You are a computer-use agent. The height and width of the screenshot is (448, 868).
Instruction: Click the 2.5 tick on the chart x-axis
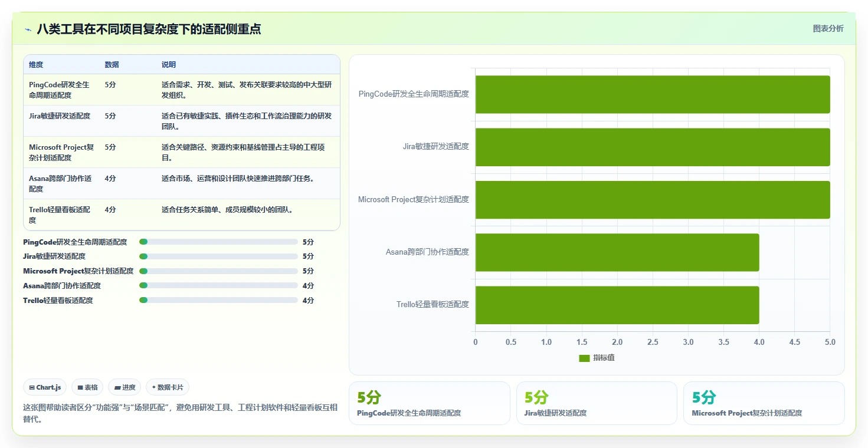tap(653, 342)
